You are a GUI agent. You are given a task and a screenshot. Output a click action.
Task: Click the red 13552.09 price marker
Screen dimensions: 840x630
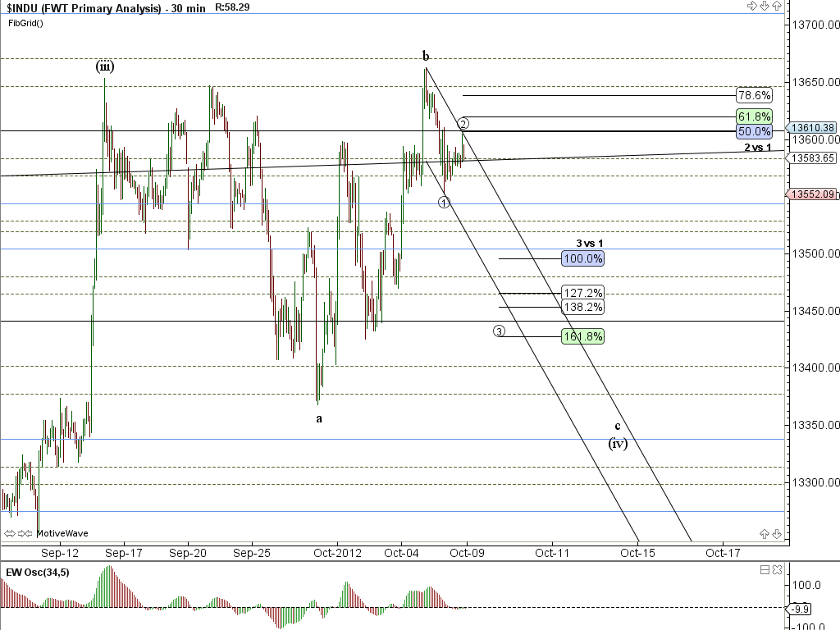(811, 194)
